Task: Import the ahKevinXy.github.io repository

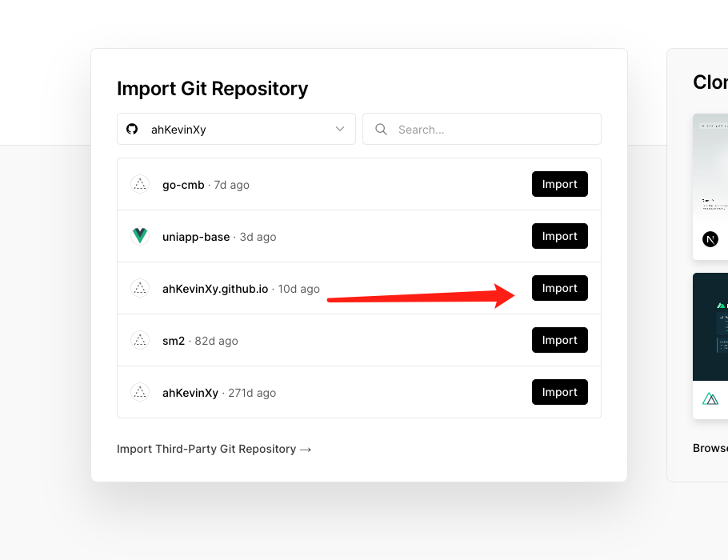Action: [x=559, y=288]
